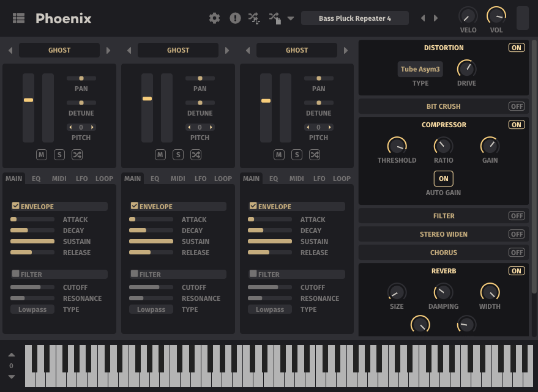Image resolution: width=538 pixels, height=392 pixels.
Task: Open the first layer GHOST sample selector
Action: 59,50
